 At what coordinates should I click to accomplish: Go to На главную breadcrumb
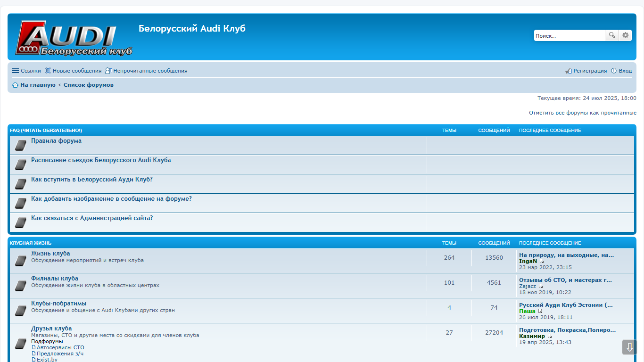(x=38, y=85)
